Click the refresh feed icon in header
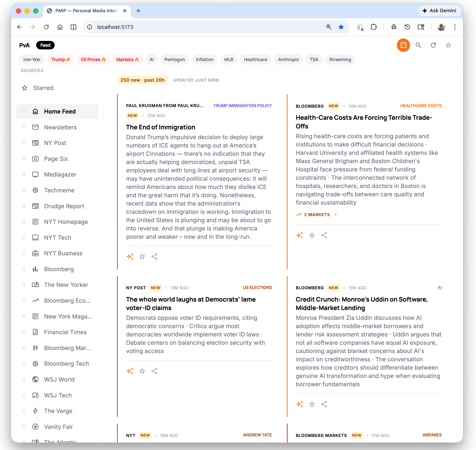This screenshot has width=476, height=450. pyautogui.click(x=433, y=45)
